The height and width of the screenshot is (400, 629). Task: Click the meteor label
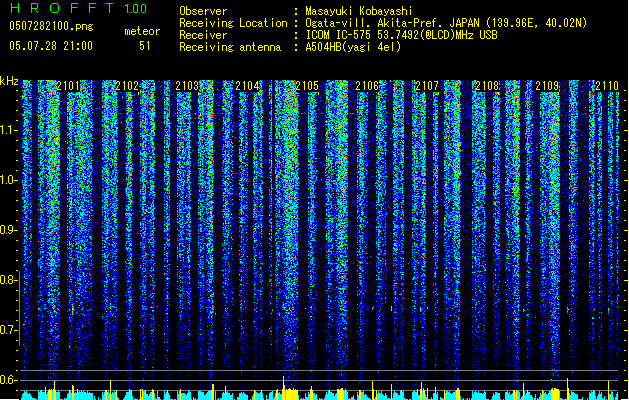[x=142, y=31]
